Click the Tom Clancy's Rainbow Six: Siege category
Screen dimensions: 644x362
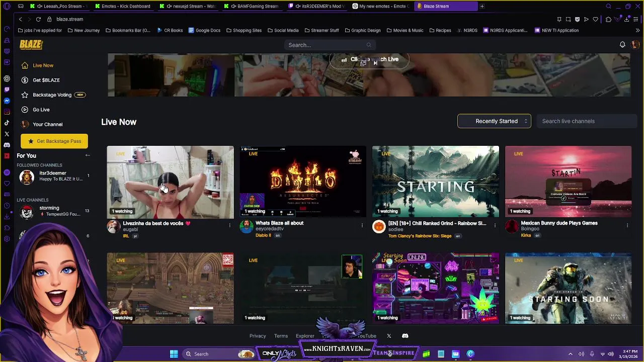tap(420, 236)
